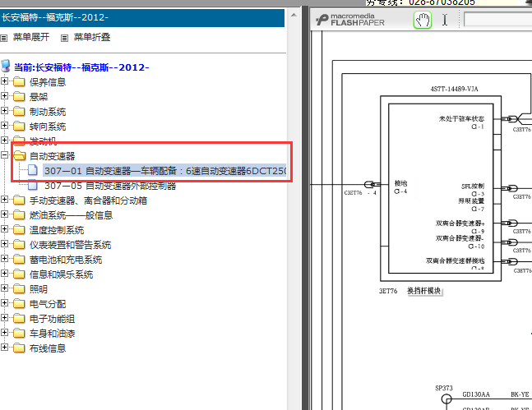
Task: Select the 蓄电池和充电系统 tree label
Action: pos(66,260)
